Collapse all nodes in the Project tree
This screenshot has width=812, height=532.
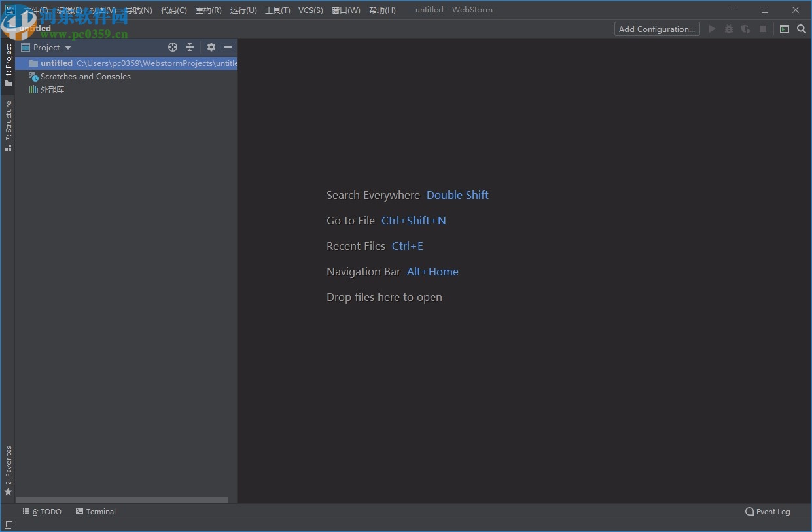pos(190,47)
